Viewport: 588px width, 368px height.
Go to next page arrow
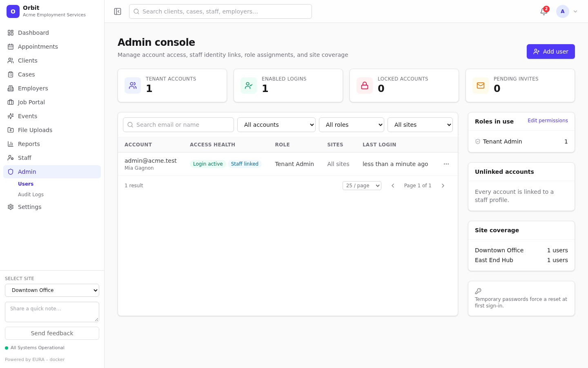tap(443, 186)
